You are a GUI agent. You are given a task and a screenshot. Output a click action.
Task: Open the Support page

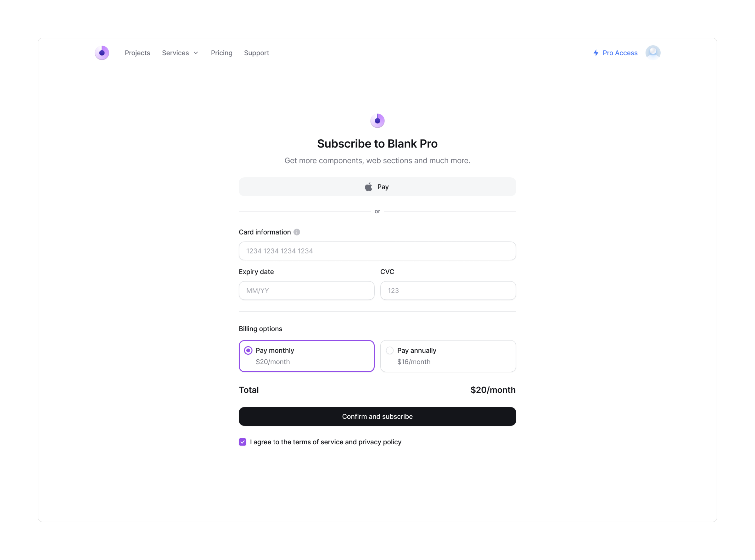pos(256,53)
